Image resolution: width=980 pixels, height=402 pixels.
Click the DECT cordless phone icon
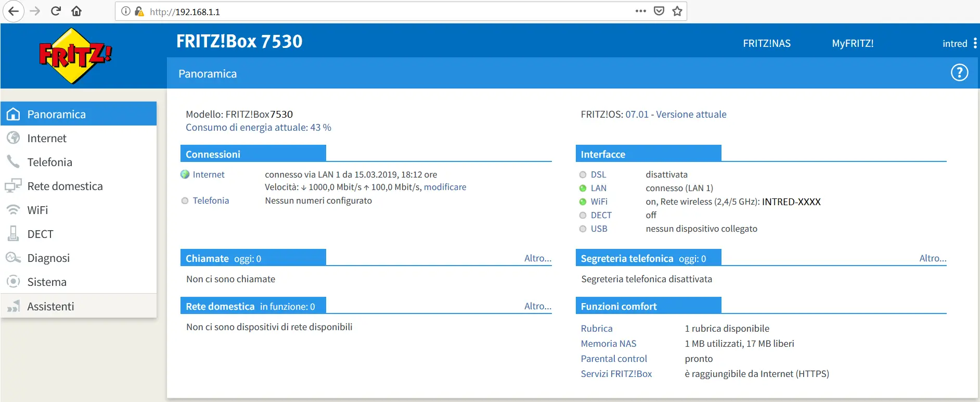(14, 234)
